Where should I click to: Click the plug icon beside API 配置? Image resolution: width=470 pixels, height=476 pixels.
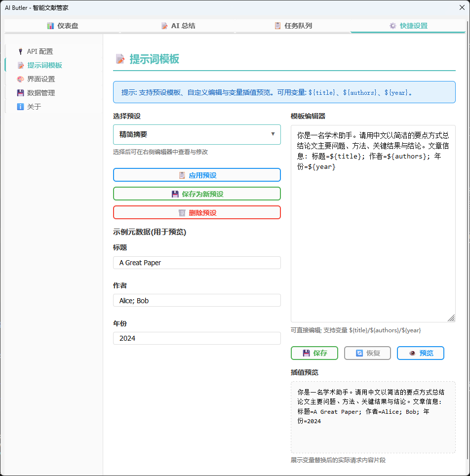20,51
